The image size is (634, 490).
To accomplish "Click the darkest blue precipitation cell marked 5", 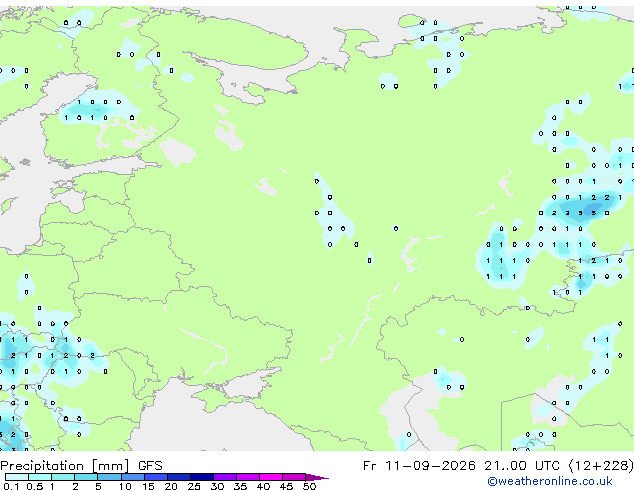I will click(x=593, y=213).
